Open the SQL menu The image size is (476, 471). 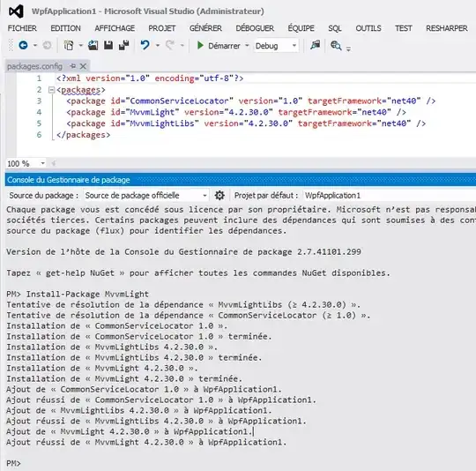[x=335, y=28]
